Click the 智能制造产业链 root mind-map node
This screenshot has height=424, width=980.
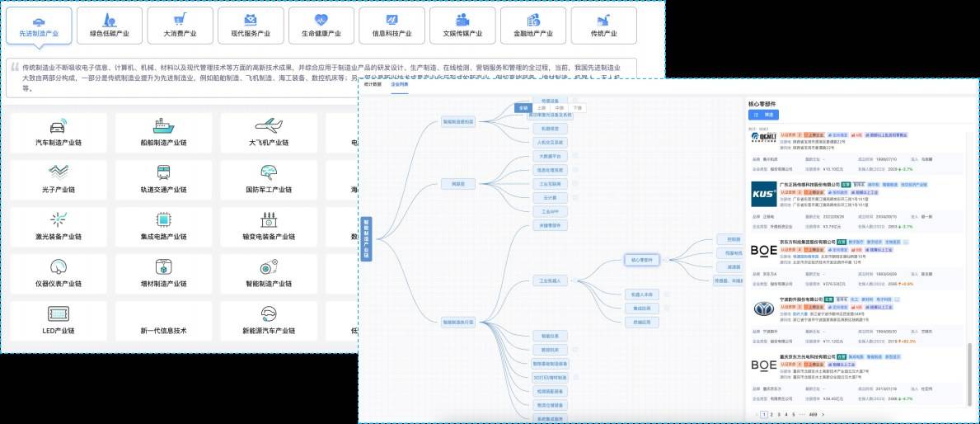click(366, 238)
